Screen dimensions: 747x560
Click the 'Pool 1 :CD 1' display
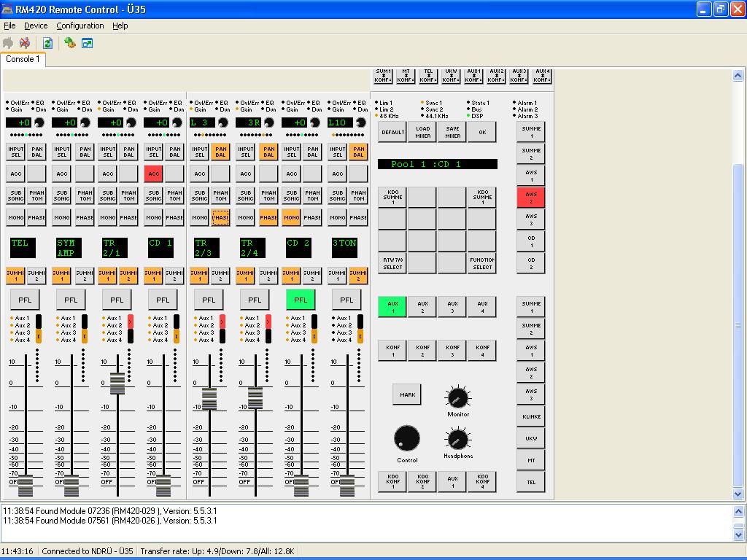[x=438, y=164]
